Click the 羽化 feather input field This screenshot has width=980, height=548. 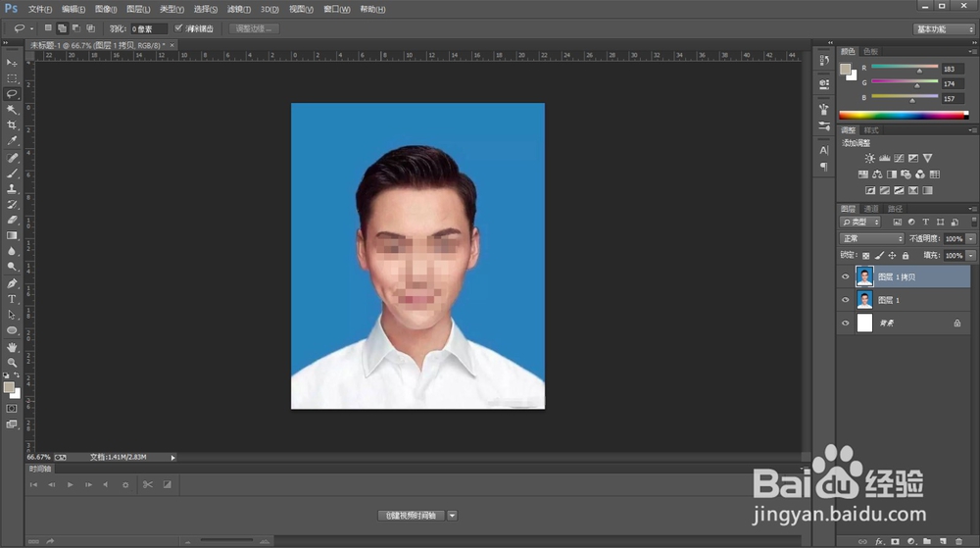[x=149, y=29]
